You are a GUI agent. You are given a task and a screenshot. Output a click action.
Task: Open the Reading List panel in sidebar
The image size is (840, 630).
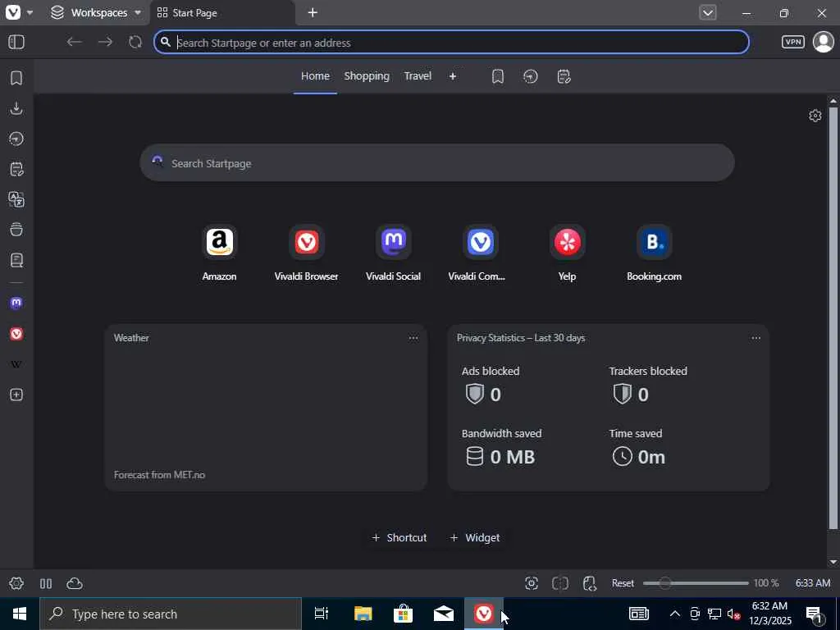coord(16,260)
